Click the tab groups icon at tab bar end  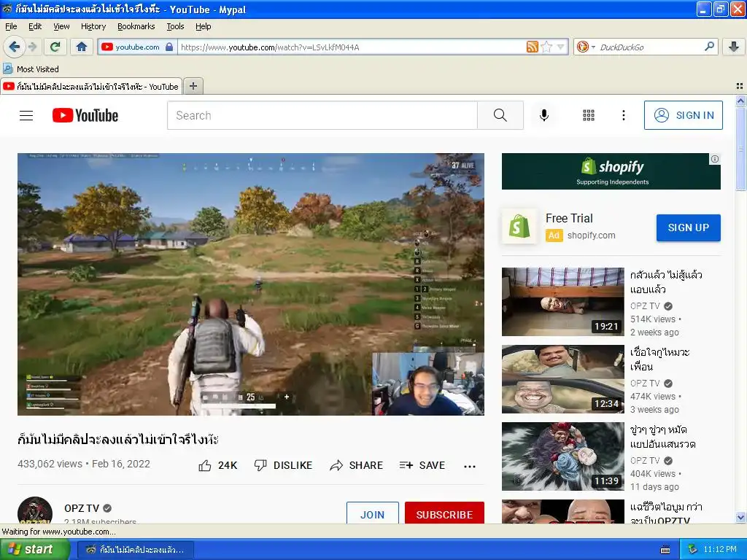(x=740, y=86)
